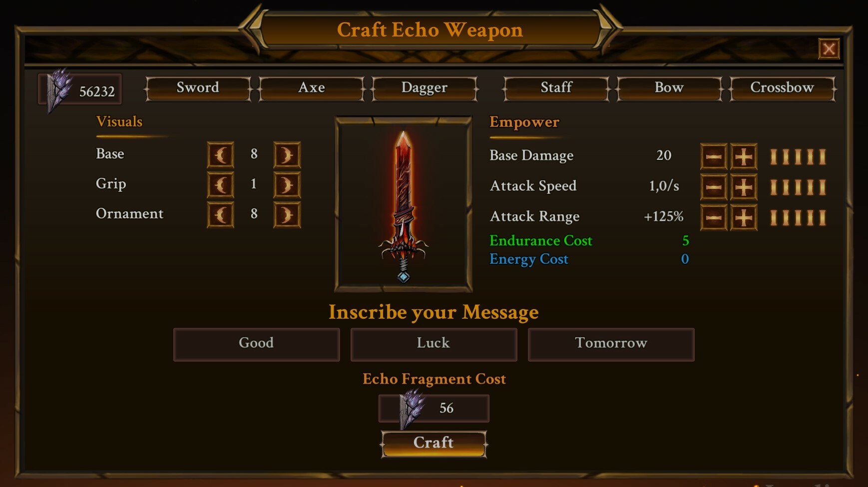Click next arrow for Ornament visual
This screenshot has width=868, height=487.
(287, 215)
